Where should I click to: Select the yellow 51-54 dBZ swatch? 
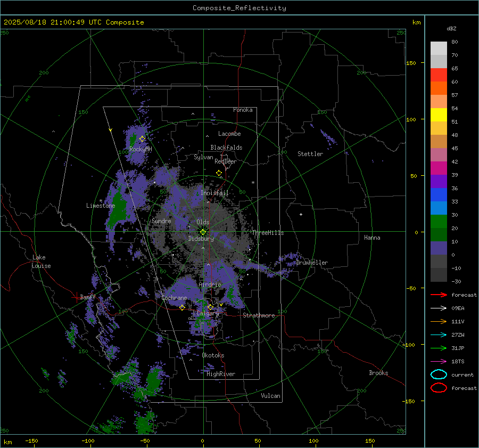tap(439, 115)
